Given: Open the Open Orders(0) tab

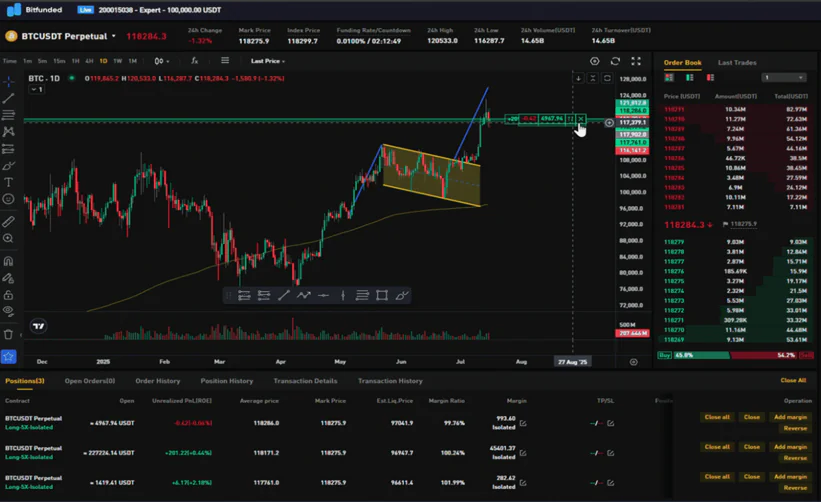Looking at the screenshot, I should (90, 381).
